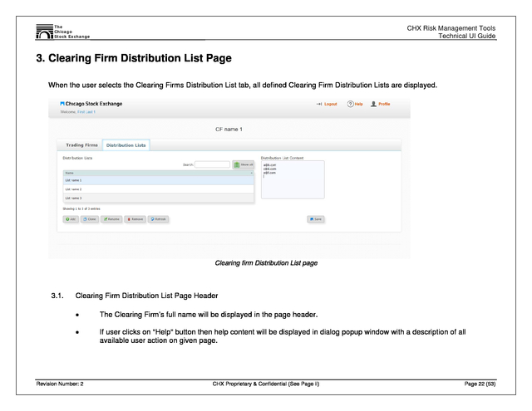
Task: Click the Rename button
Action: [111, 219]
